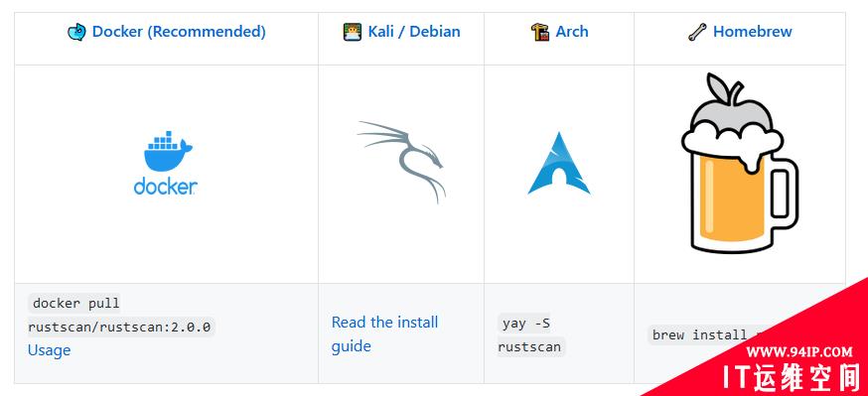Open the Arch heading link

[x=572, y=32]
